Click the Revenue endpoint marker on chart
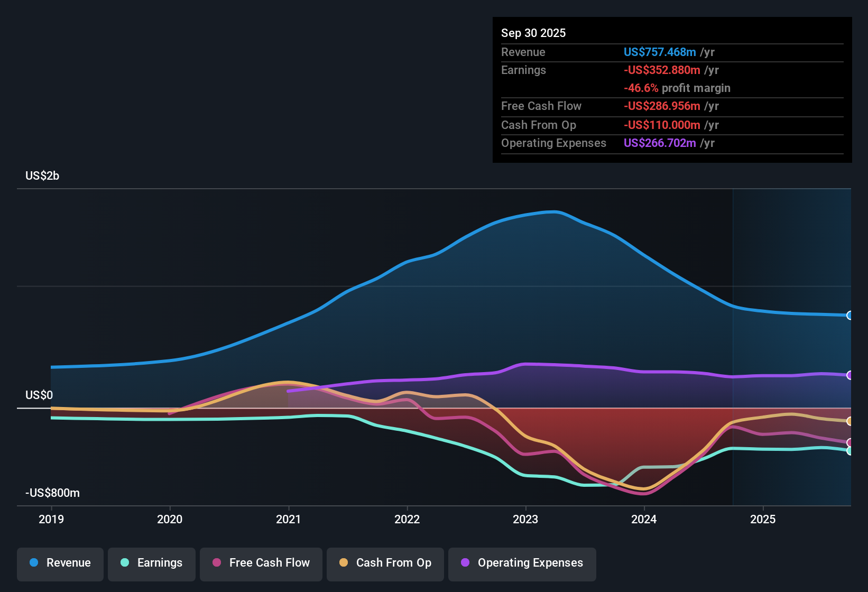 850,315
